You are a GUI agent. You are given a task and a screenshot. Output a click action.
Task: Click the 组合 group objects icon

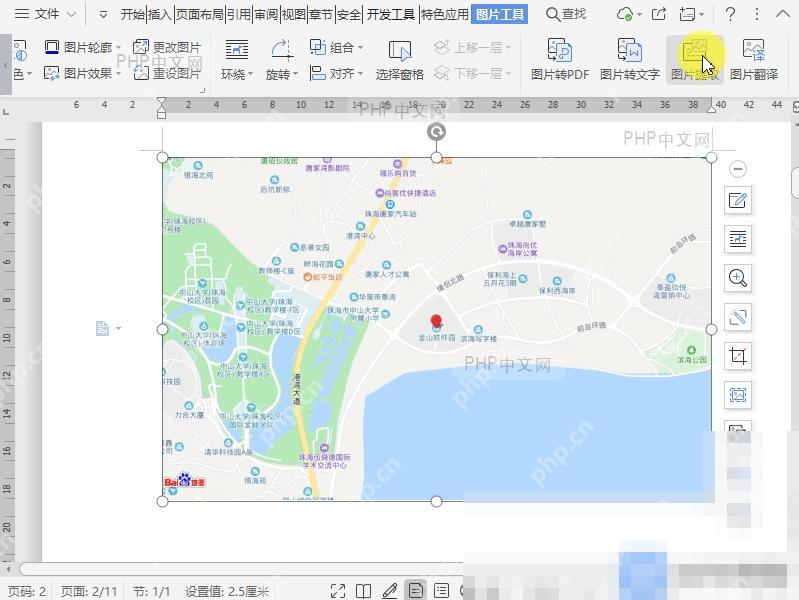point(317,47)
